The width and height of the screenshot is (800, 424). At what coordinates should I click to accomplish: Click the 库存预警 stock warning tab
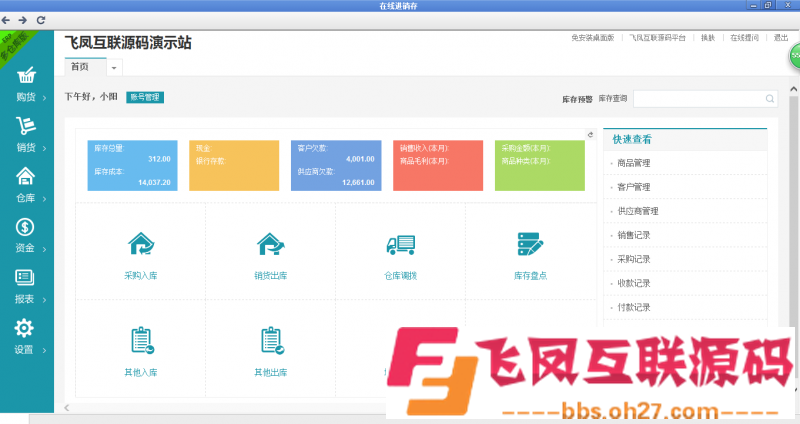point(577,99)
